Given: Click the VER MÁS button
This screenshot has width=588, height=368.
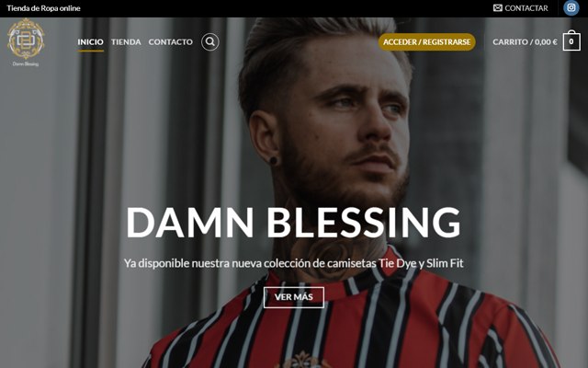Looking at the screenshot, I should [294, 297].
